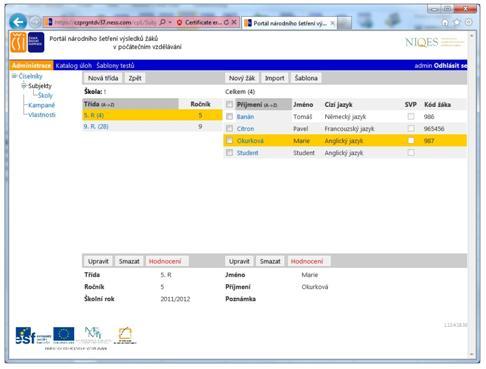Screen dimensions: 486x369
Task: Close the Portál národního šetření tab
Action: [332, 23]
